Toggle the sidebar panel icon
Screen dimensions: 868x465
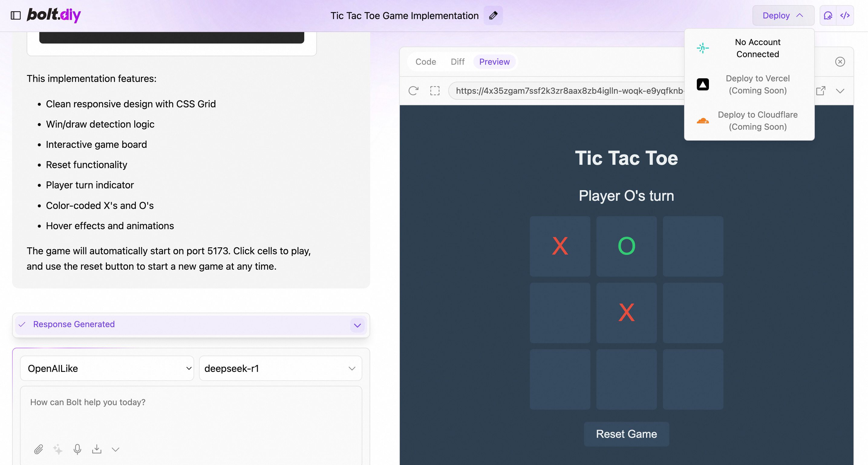(15, 15)
